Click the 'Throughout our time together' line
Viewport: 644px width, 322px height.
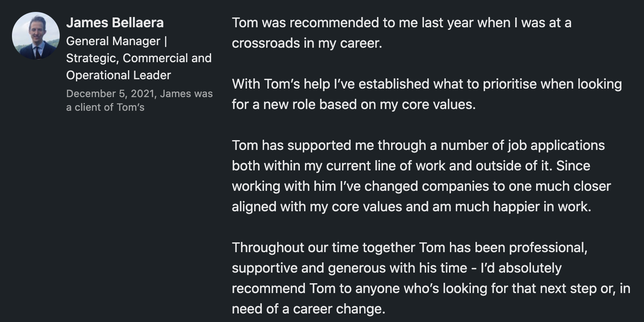409,247
